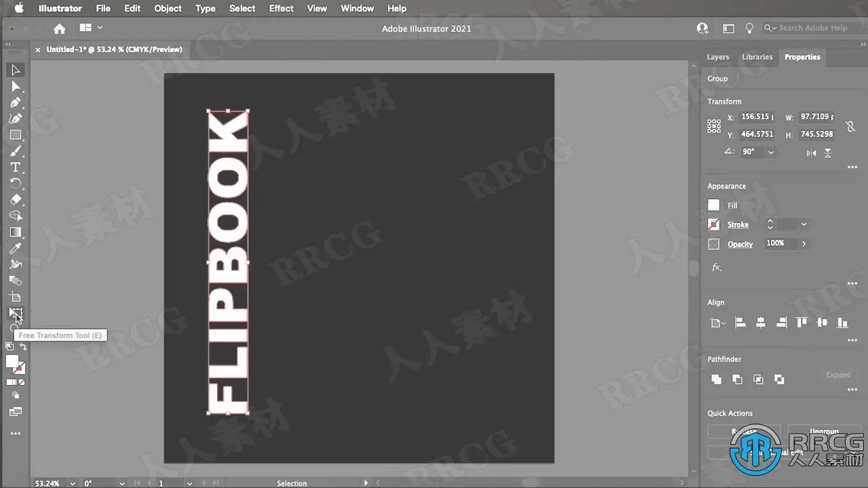Open the zoom level dropdown
The width and height of the screenshot is (868, 488).
click(71, 483)
